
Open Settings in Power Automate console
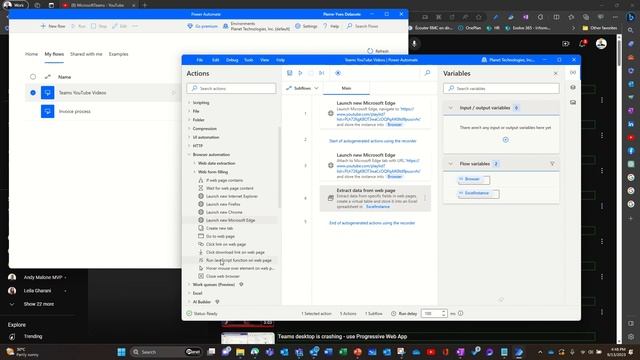(x=306, y=26)
